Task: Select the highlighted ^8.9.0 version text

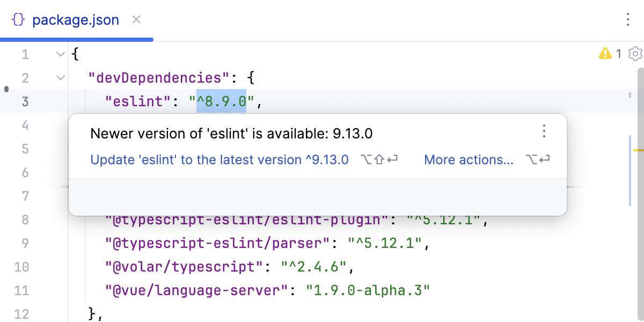Action: click(221, 101)
